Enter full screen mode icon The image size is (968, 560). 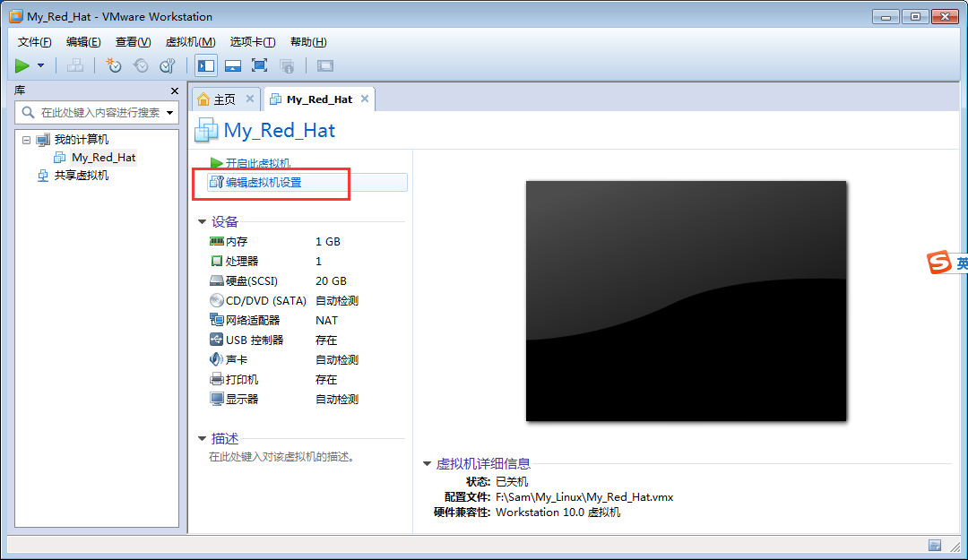(x=259, y=65)
